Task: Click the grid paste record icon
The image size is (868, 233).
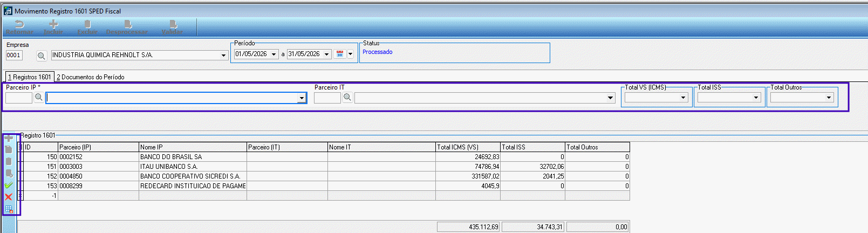Action: 9,161
